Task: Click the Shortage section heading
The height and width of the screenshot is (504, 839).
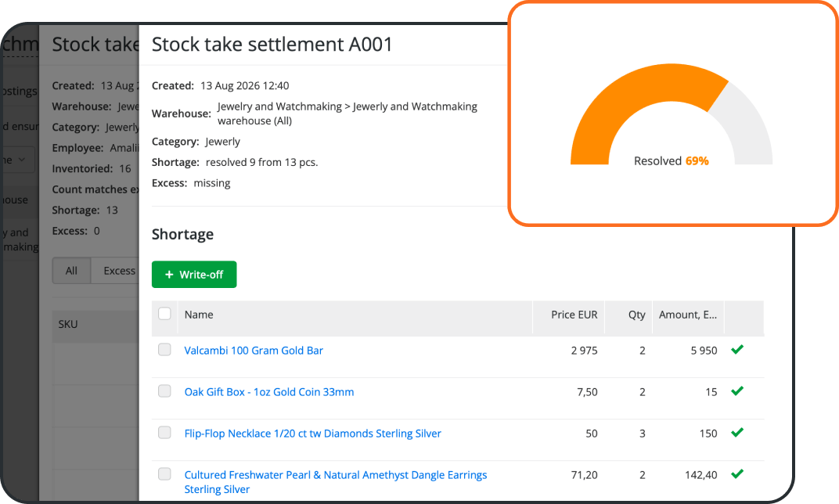Action: [x=182, y=234]
